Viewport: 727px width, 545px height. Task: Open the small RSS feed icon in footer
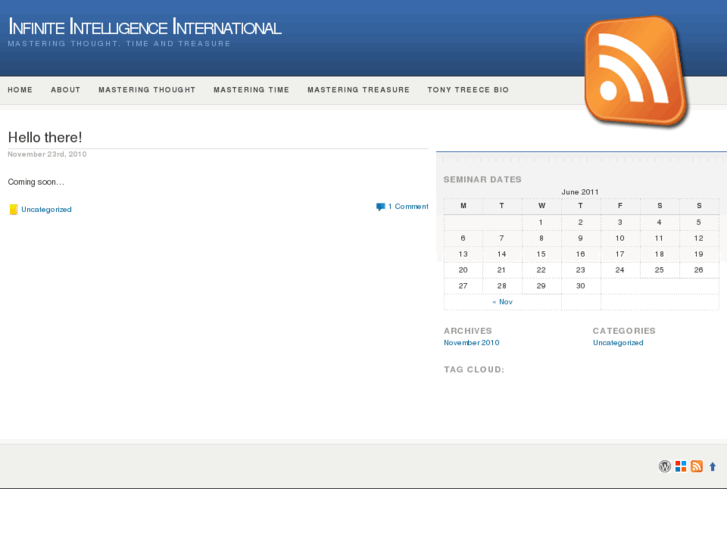coord(696,466)
